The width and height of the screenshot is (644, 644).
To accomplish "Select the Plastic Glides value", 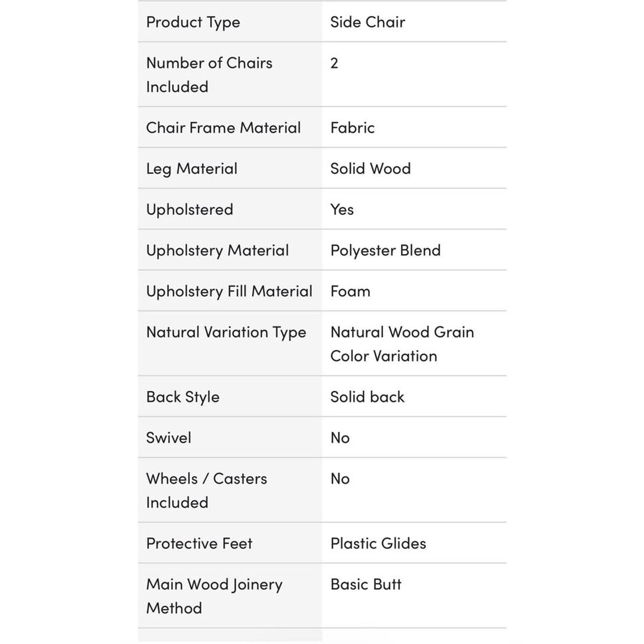I will pos(378,544).
